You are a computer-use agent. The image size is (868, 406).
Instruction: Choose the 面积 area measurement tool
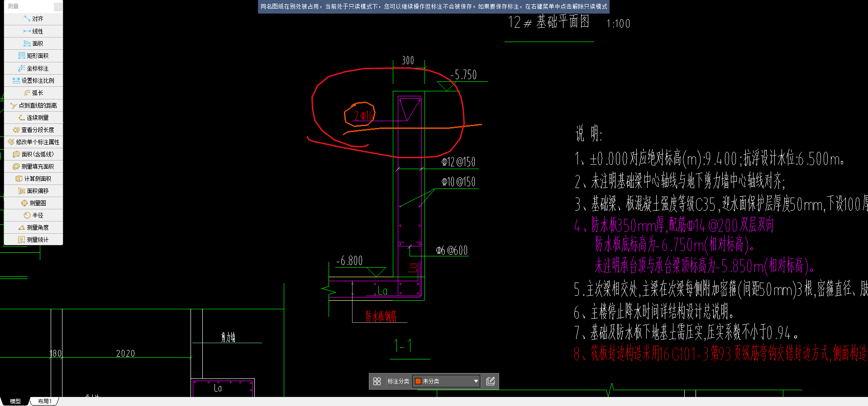(33, 43)
